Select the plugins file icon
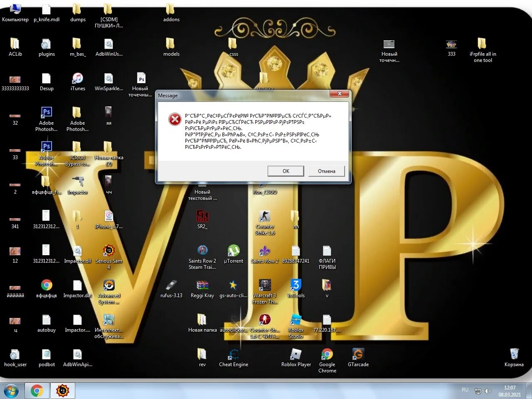 (47, 47)
